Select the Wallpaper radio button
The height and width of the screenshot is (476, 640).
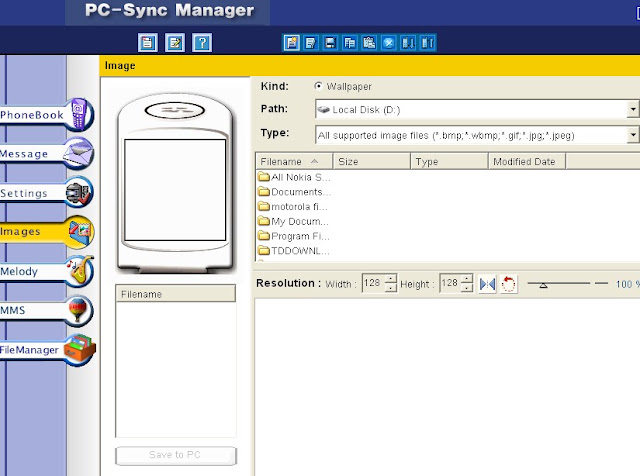[x=318, y=86]
